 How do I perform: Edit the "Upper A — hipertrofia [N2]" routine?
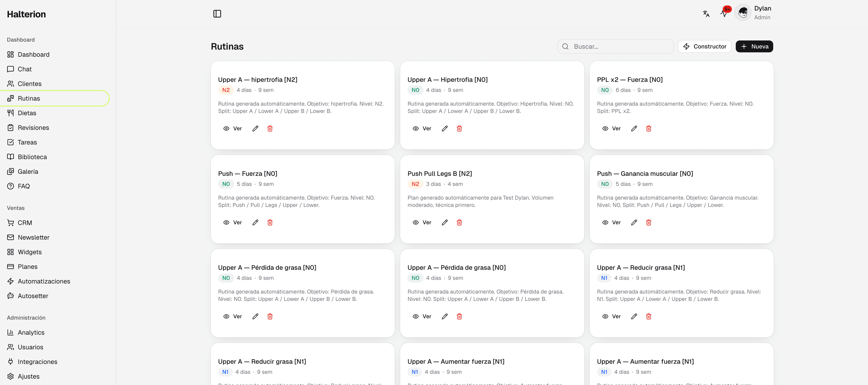point(255,128)
